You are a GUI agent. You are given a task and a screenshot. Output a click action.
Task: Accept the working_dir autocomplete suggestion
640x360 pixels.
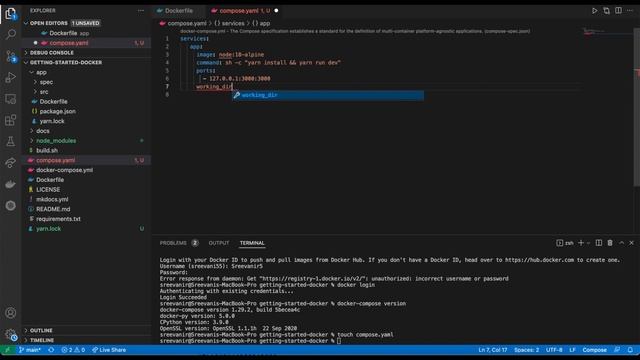(x=328, y=96)
